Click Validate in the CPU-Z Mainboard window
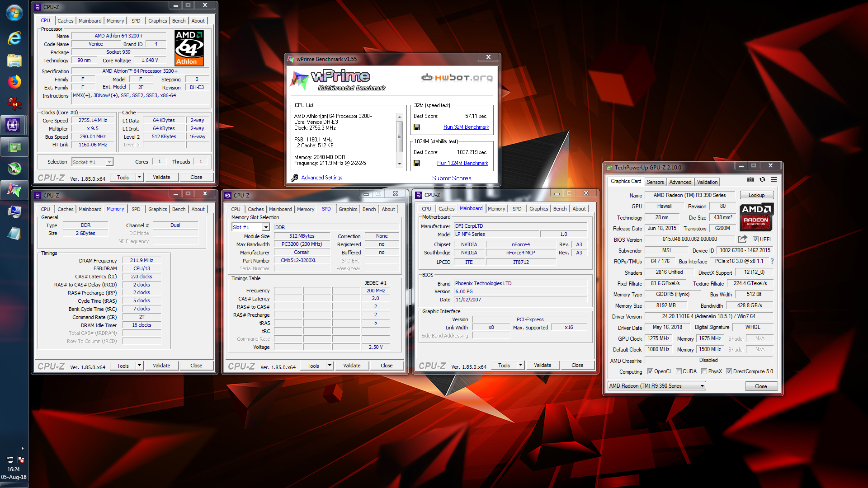Image resolution: width=868 pixels, height=488 pixels. click(542, 365)
